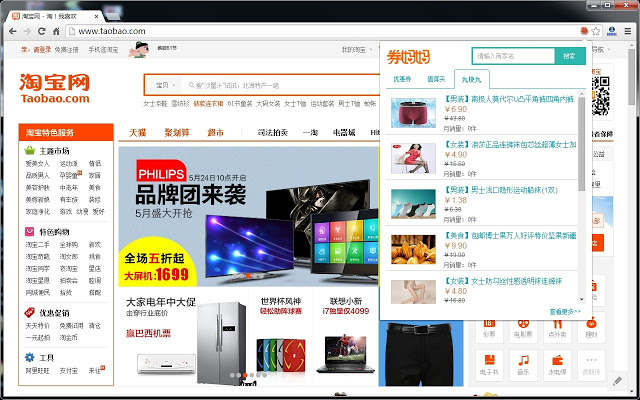
Task: Open the 联想小新 laptop promotion tile
Action: pyautogui.click(x=346, y=337)
